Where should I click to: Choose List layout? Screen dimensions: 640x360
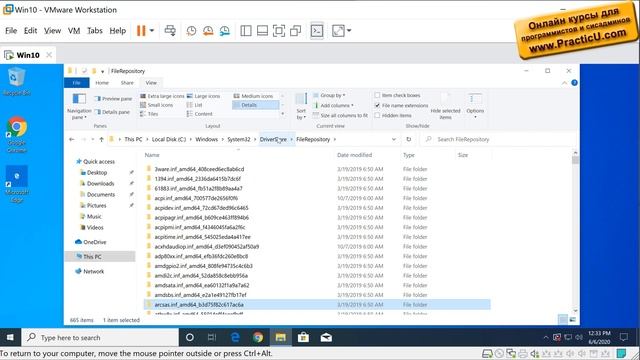click(x=194, y=105)
